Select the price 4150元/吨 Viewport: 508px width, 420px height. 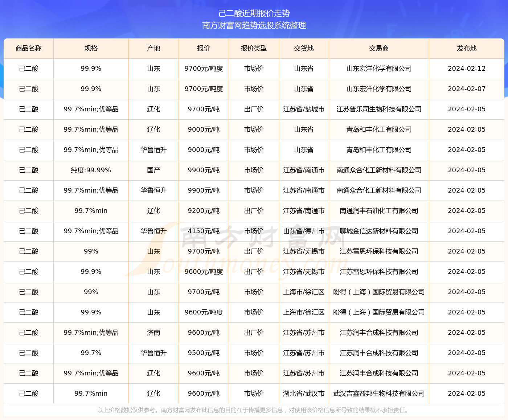click(204, 231)
